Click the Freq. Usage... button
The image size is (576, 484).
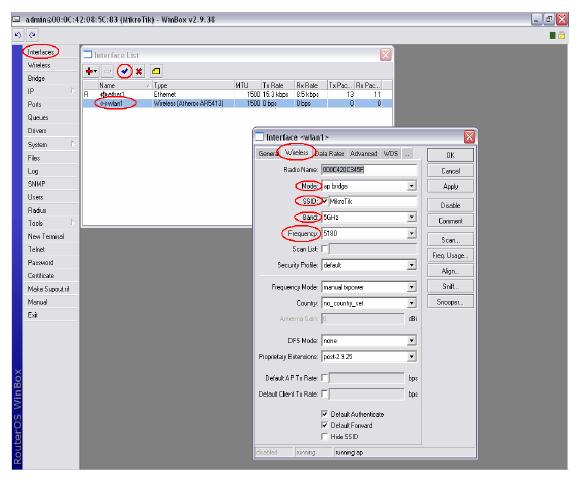pos(450,255)
